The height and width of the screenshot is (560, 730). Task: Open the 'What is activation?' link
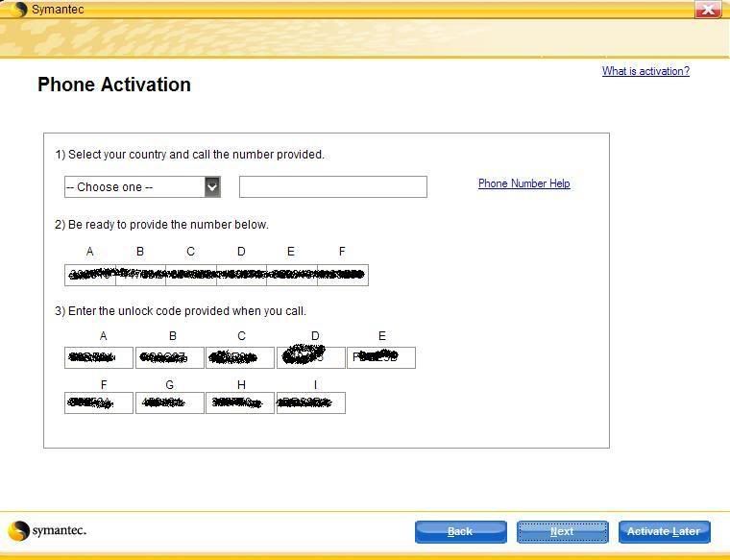point(645,71)
